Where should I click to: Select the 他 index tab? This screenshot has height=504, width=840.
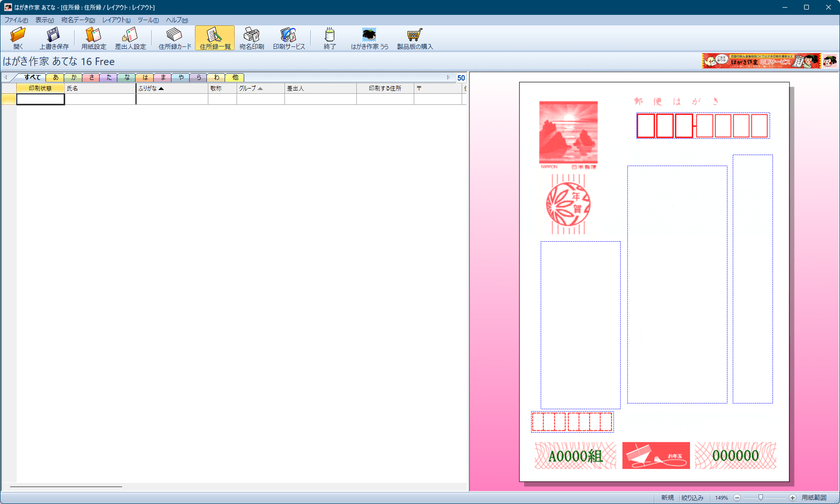(x=235, y=78)
